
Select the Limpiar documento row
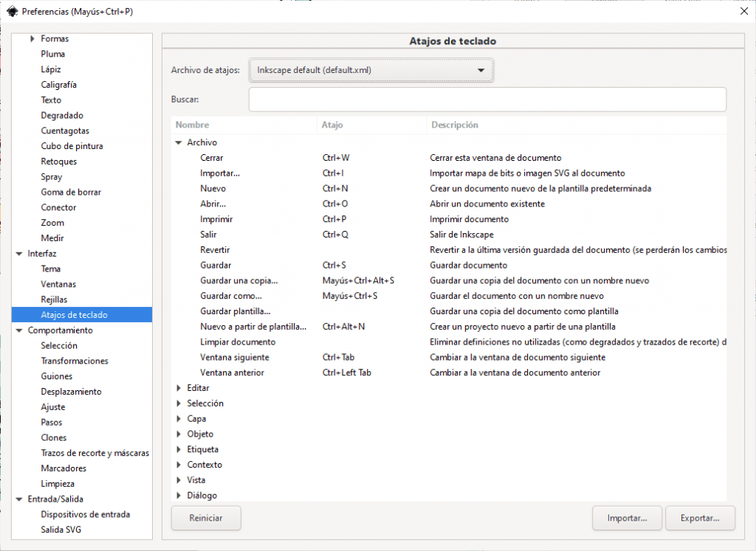pyautogui.click(x=449, y=342)
